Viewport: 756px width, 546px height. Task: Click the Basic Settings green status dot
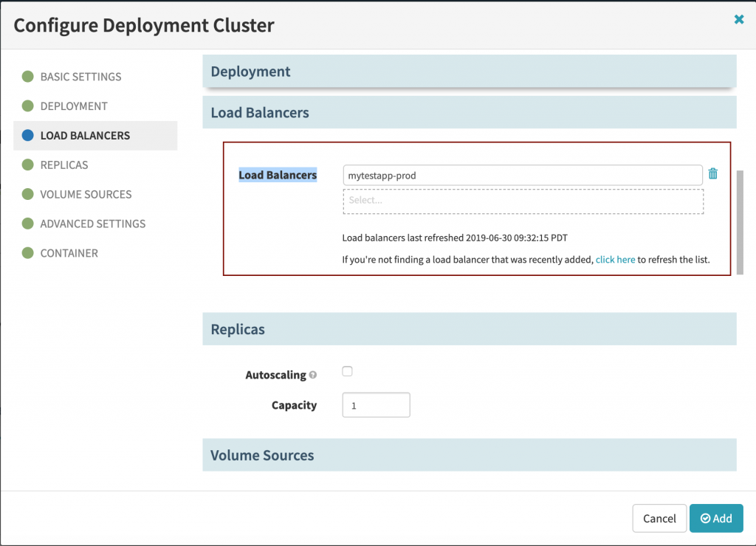coord(28,77)
